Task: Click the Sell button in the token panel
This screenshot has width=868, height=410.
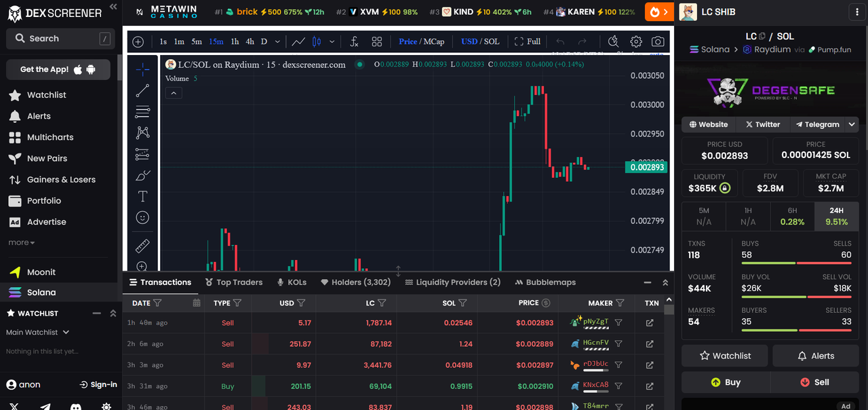Action: point(814,382)
